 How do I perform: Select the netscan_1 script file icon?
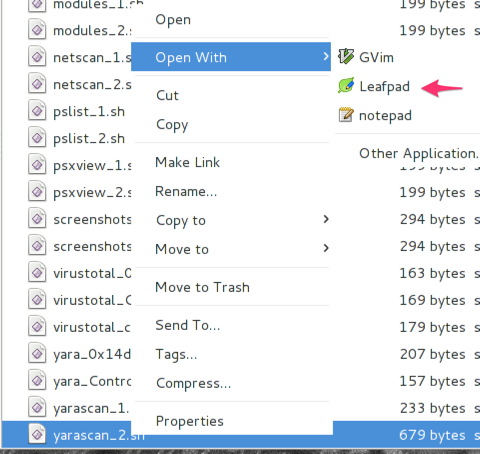37,57
